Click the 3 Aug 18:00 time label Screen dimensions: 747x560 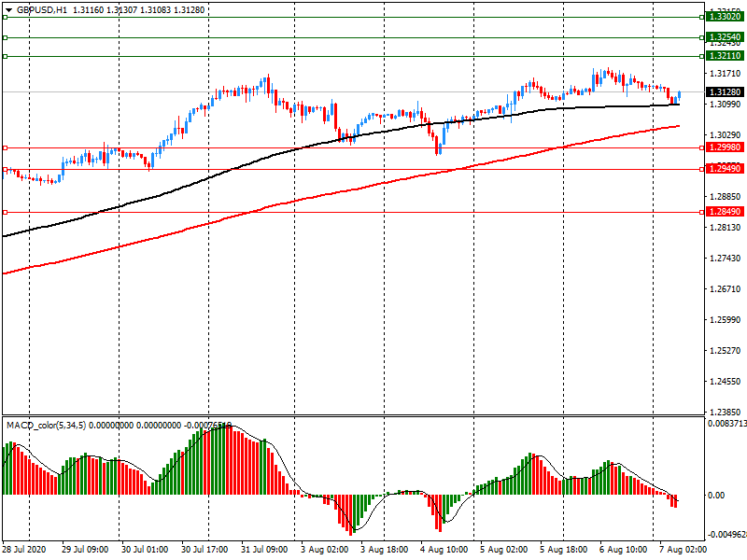click(x=384, y=550)
